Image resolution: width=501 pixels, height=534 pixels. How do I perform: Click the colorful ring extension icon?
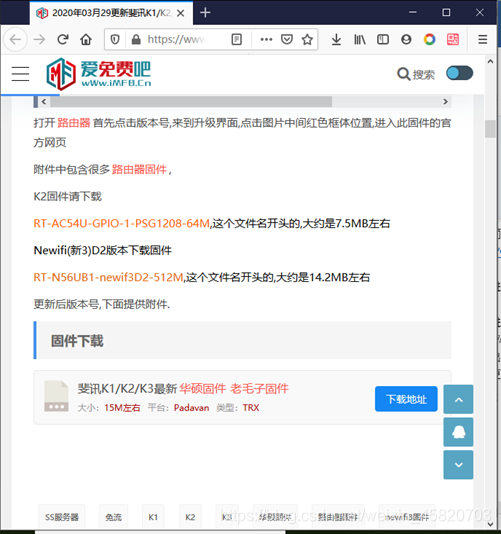(429, 40)
